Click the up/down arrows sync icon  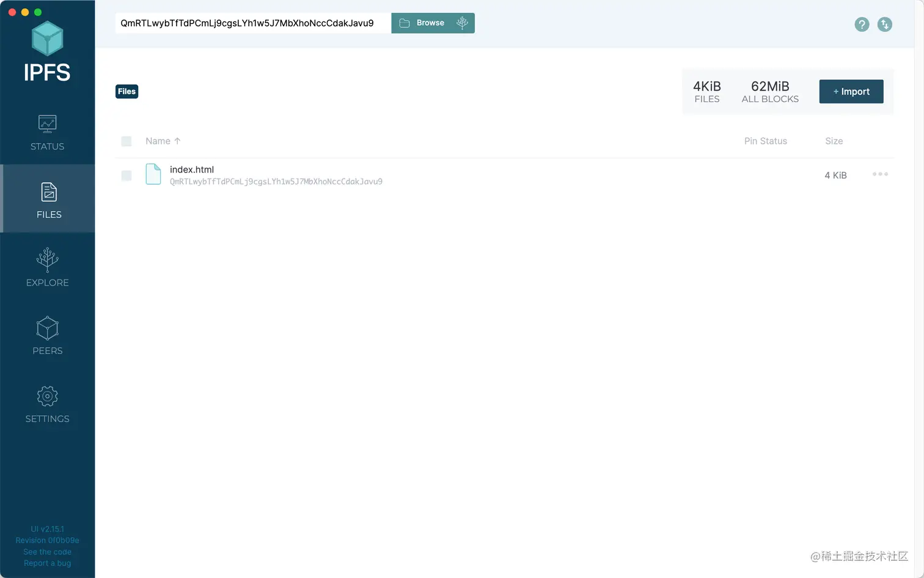coord(885,24)
